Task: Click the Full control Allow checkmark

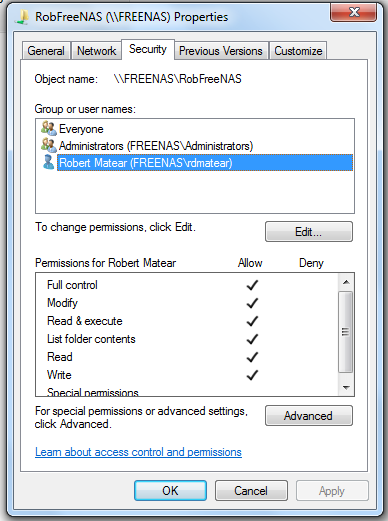Action: 252,285
